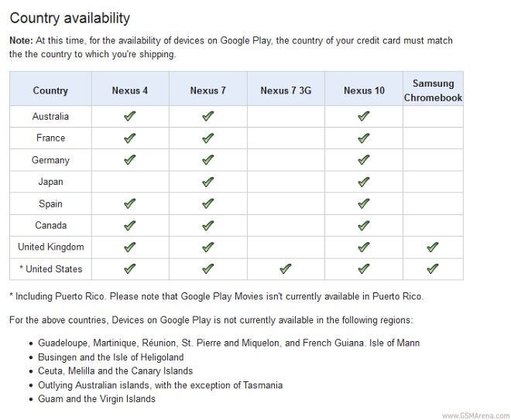This screenshot has width=511, height=420.
Task: Click the Nexus 10 checkmark for Spain
Action: click(x=364, y=204)
